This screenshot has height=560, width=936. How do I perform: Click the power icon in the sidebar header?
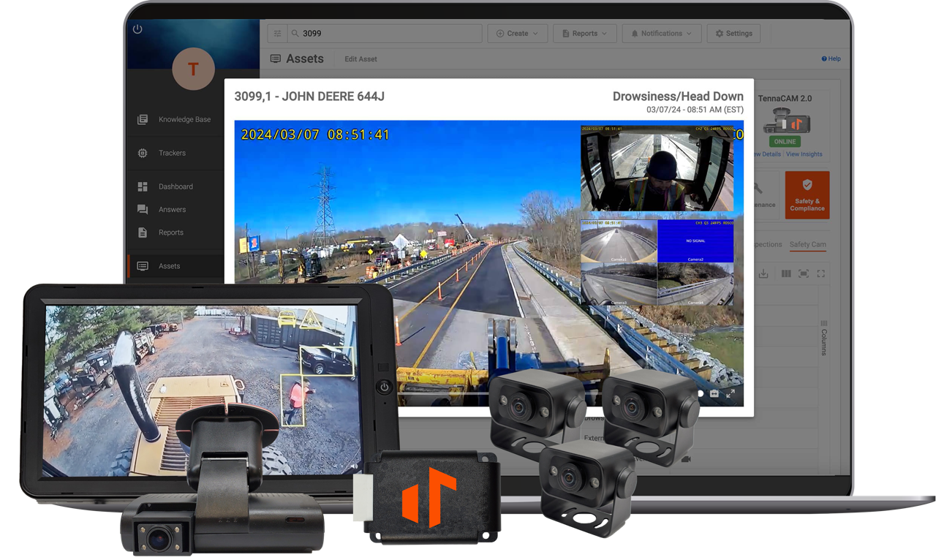point(137,29)
